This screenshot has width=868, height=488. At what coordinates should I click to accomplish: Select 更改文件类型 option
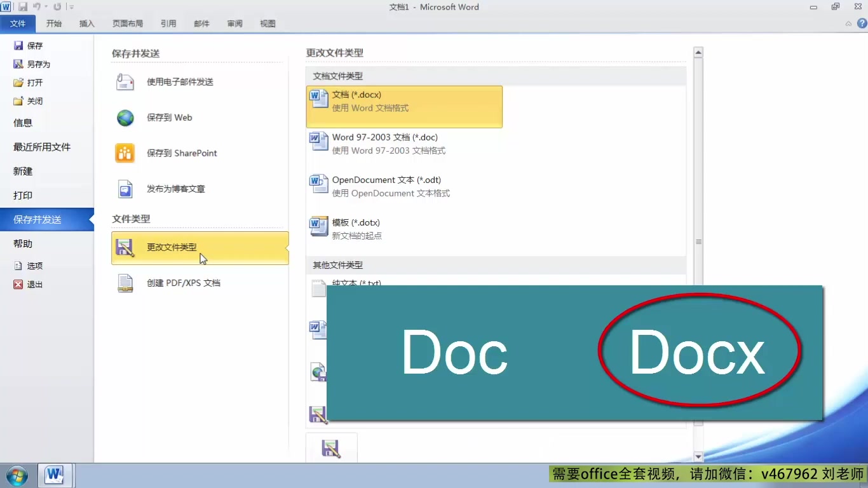[x=200, y=248]
